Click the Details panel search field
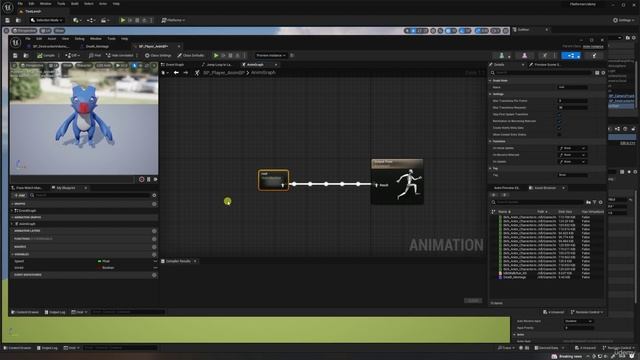The width and height of the screenshot is (640, 360). click(x=542, y=73)
